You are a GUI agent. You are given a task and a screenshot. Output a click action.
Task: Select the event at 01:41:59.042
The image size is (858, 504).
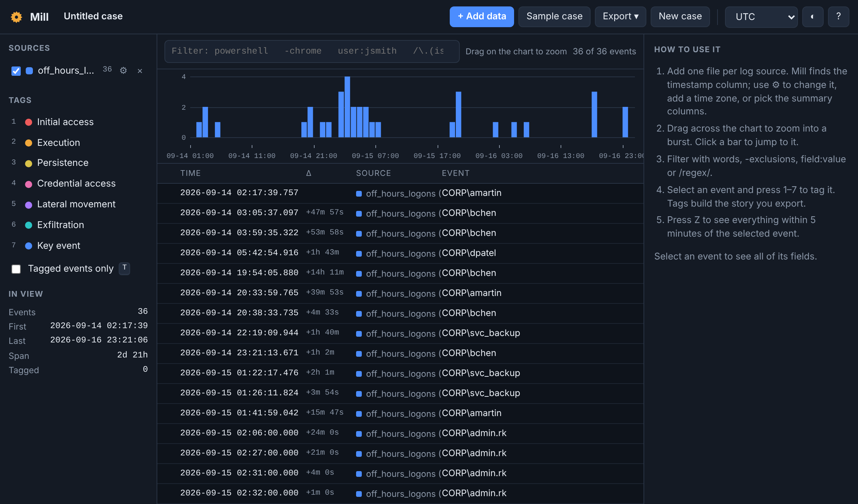click(x=400, y=414)
